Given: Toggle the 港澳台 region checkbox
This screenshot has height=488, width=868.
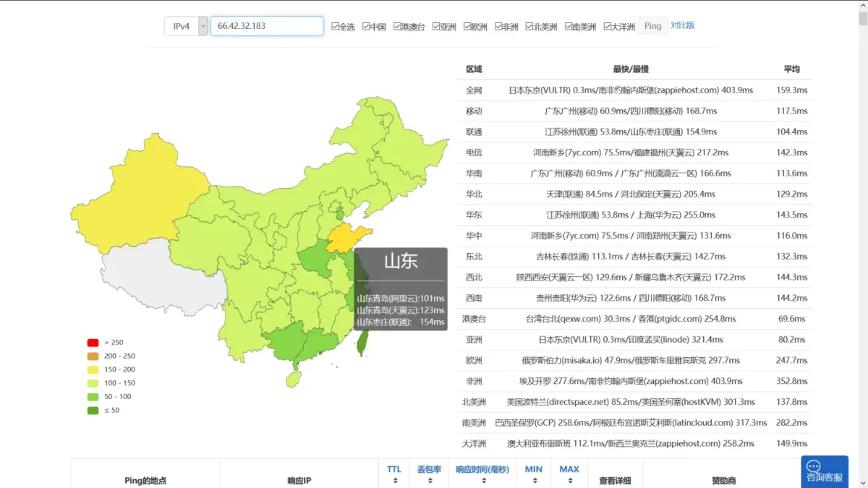Looking at the screenshot, I should (398, 27).
